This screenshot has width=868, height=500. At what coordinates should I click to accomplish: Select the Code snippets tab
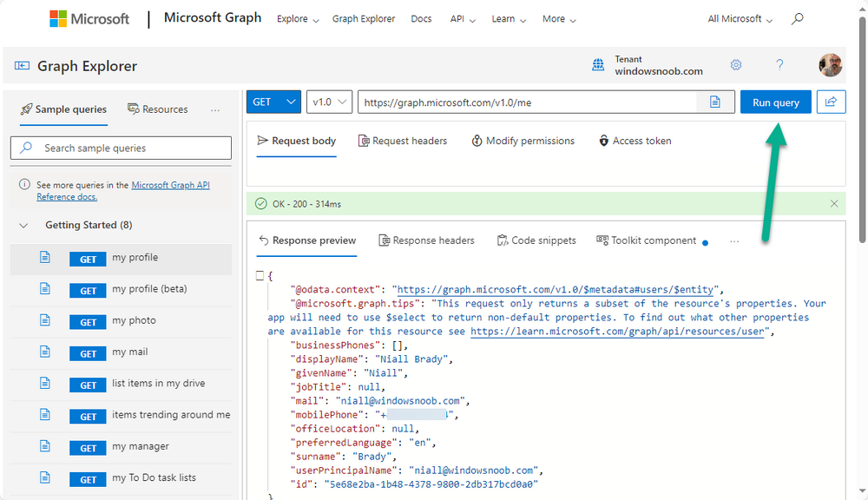point(536,240)
